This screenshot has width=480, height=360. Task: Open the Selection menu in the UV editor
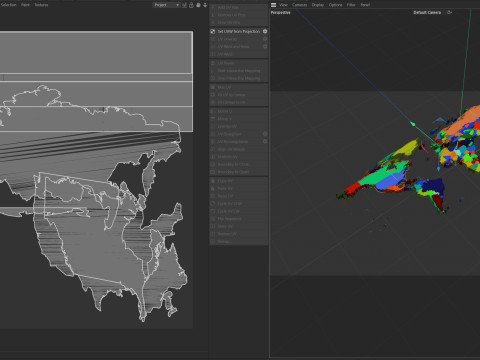coord(8,5)
